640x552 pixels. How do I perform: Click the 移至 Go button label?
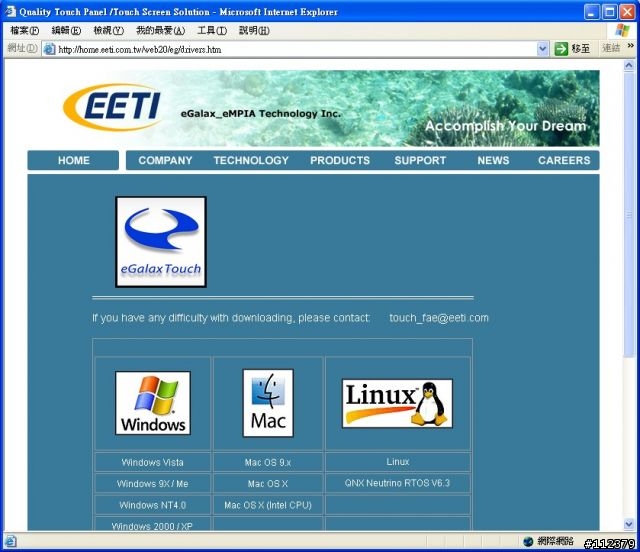coord(580,49)
